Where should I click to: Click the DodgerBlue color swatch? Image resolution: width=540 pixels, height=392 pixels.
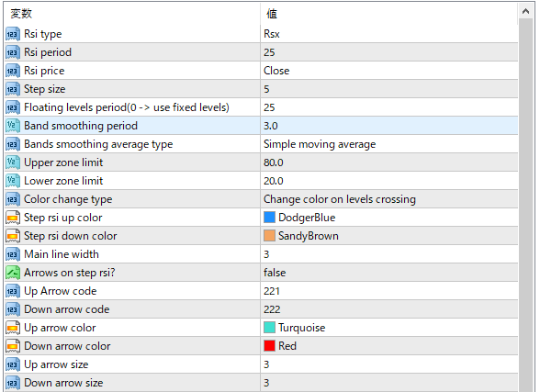click(269, 218)
